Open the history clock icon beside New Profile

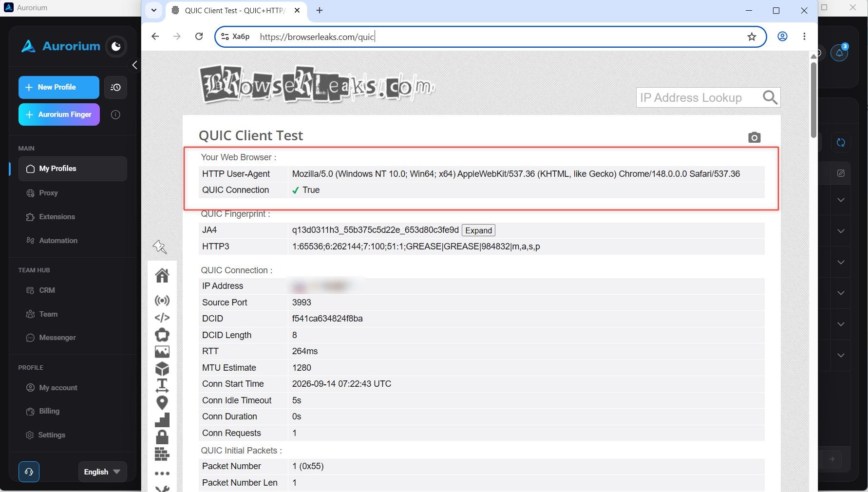point(115,87)
